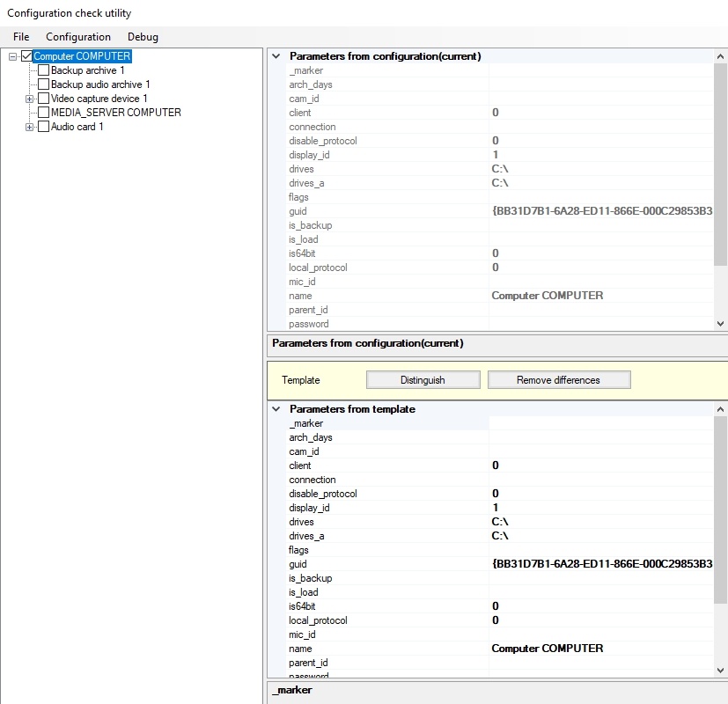The height and width of the screenshot is (704, 728).
Task: Click the Remove differences button
Action: click(x=558, y=380)
